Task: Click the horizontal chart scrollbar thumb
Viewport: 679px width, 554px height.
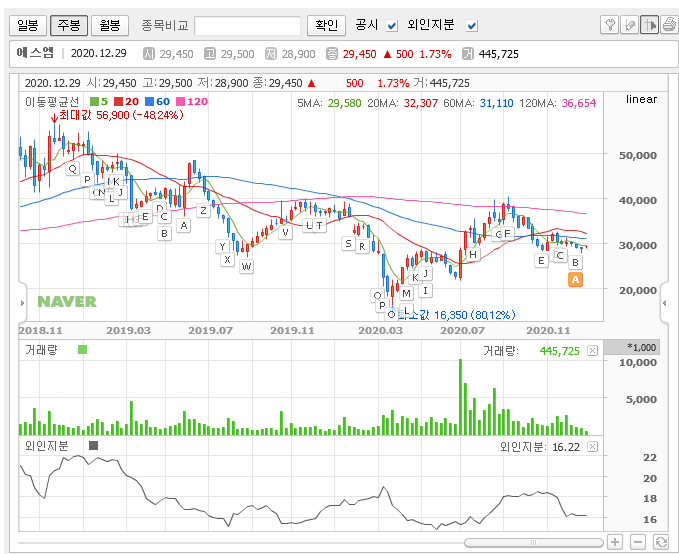Action: [534, 542]
